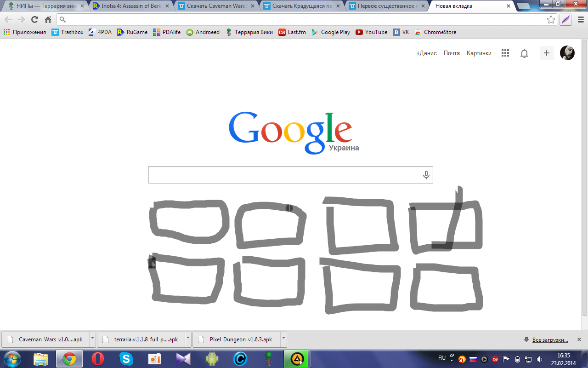The image size is (588, 368).
Task: Open the YouTube bookmark
Action: 372,32
